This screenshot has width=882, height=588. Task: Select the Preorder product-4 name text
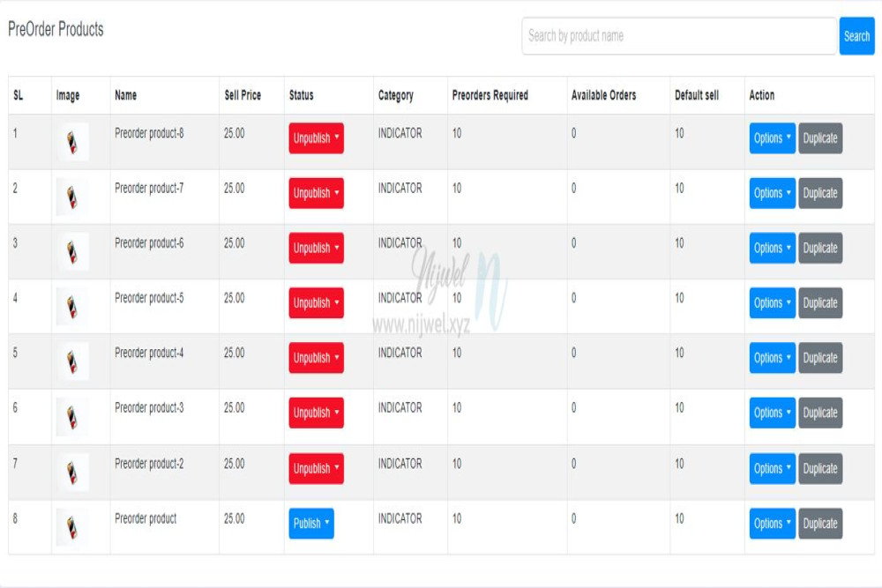pyautogui.click(x=149, y=353)
